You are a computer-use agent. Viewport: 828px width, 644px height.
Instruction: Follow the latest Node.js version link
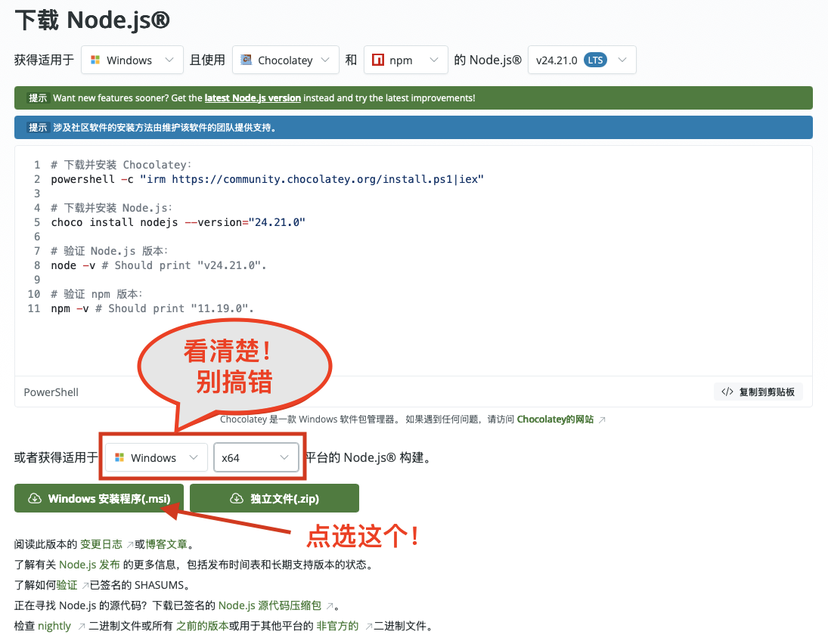point(253,98)
